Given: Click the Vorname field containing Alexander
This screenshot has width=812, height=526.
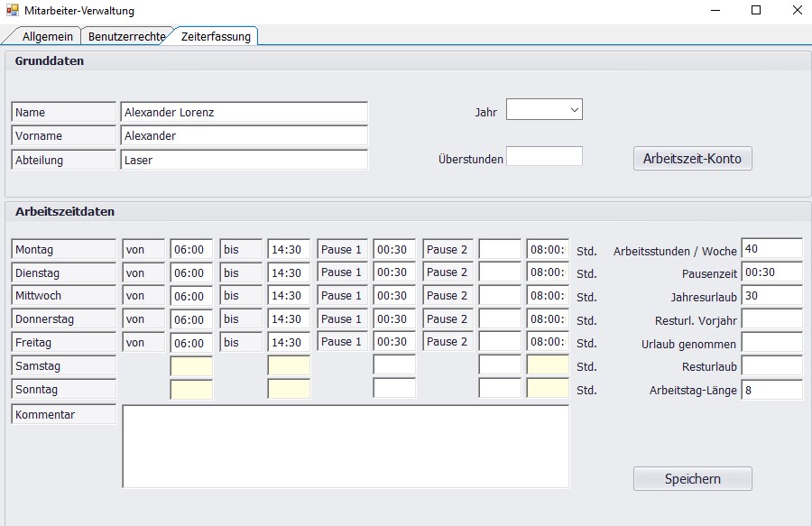Looking at the screenshot, I should [244, 135].
